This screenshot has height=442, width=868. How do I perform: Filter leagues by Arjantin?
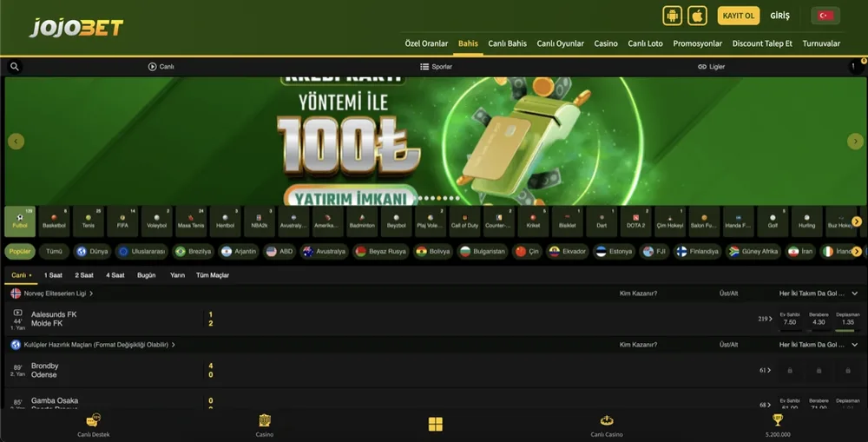point(239,252)
